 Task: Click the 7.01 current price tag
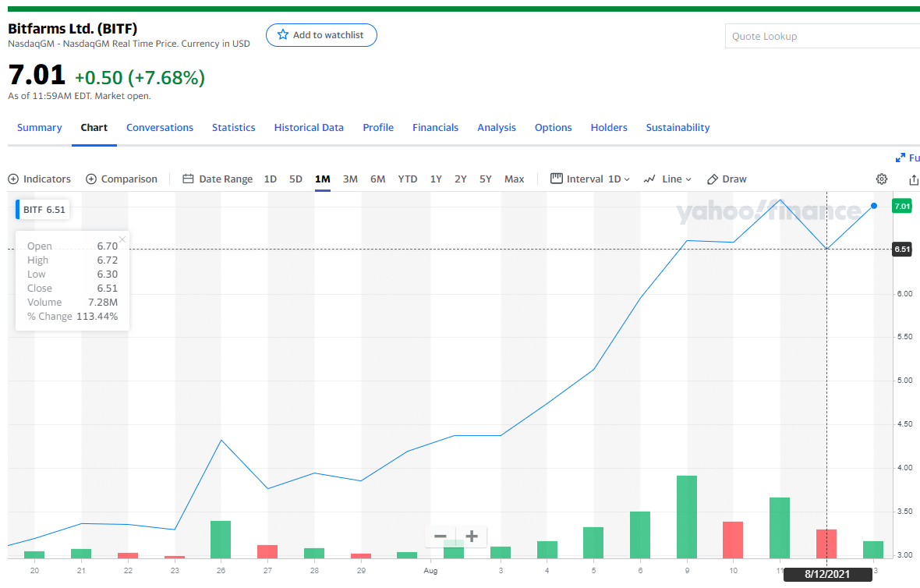[x=902, y=206]
